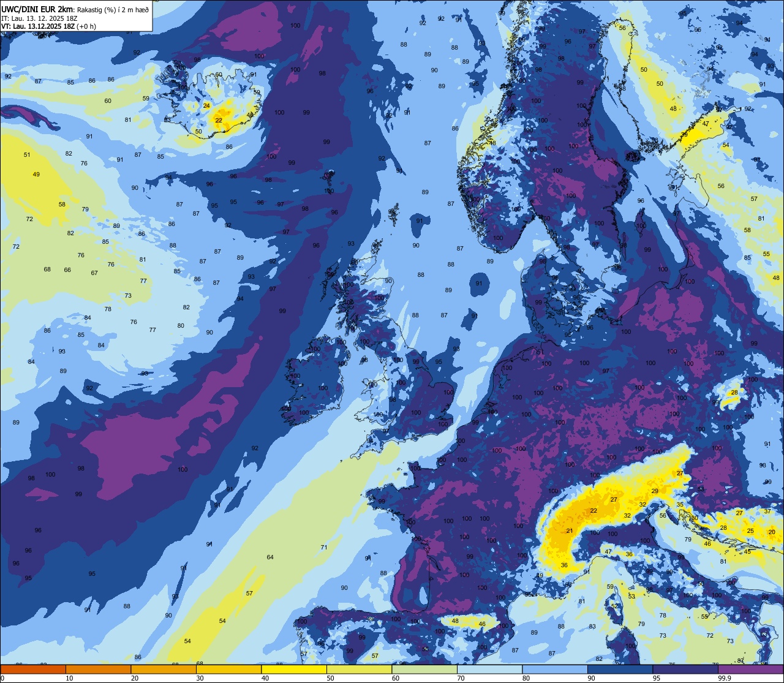Click the 0–10 dark orange legend swatch
This screenshot has width=784, height=683.
33,669
